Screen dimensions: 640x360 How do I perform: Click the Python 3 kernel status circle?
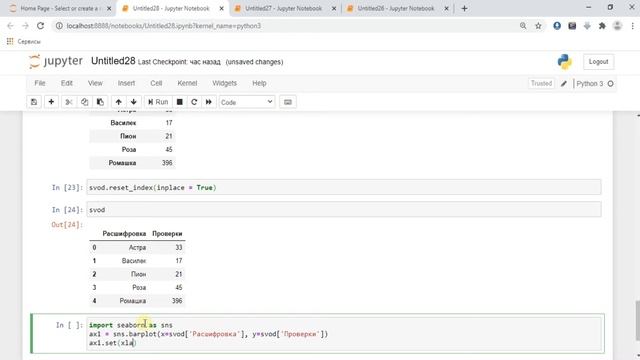coord(611,84)
